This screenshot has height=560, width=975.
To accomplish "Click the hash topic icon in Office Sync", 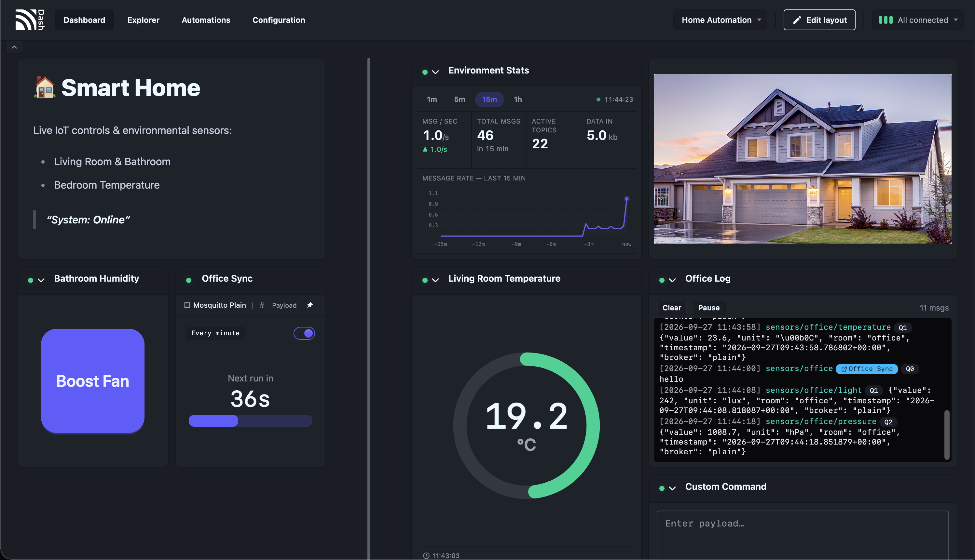I will pos(262,305).
